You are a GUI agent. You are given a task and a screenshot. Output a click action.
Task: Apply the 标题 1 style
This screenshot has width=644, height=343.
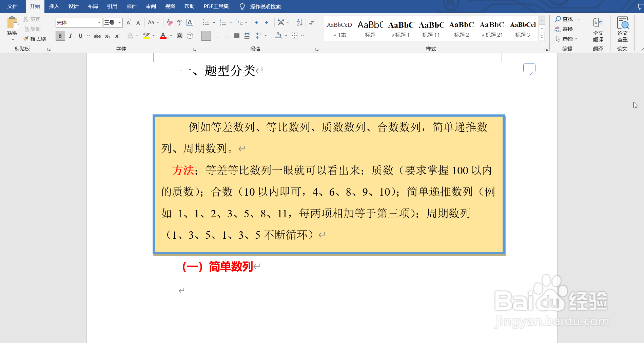pos(401,29)
